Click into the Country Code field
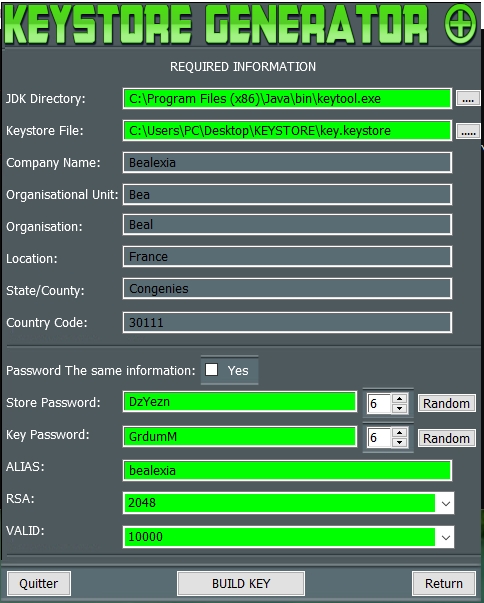Image resolution: width=484 pixels, height=603 pixels. (x=287, y=322)
